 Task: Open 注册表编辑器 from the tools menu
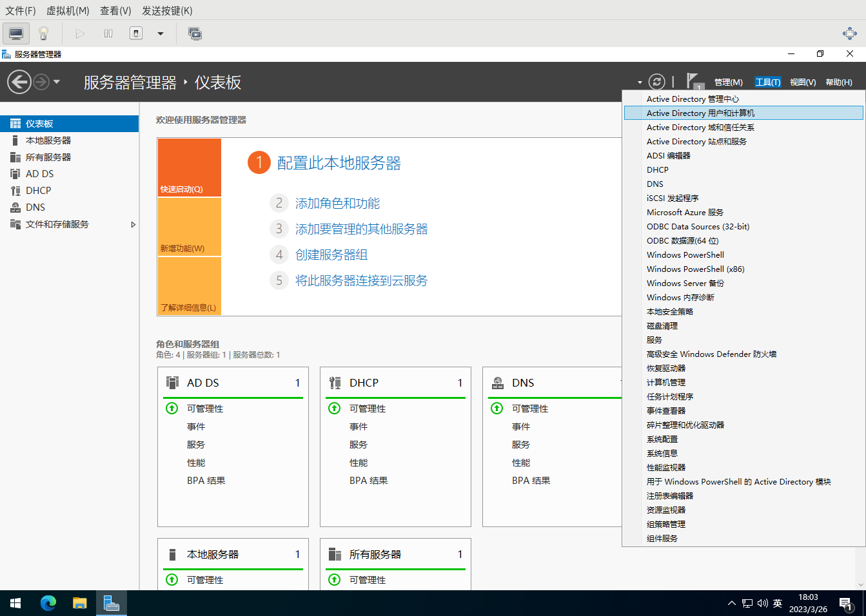pyautogui.click(x=743, y=496)
